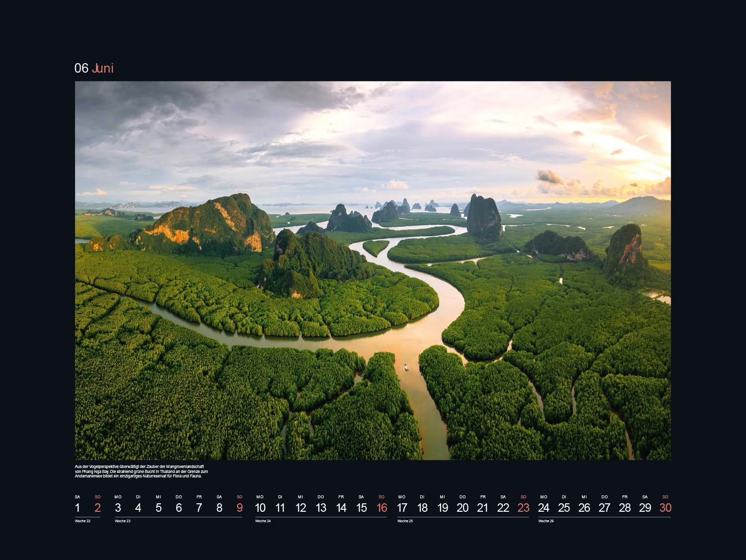The image size is (746, 560).
Task: Click the 'Juni' month title
Action: pyautogui.click(x=103, y=68)
